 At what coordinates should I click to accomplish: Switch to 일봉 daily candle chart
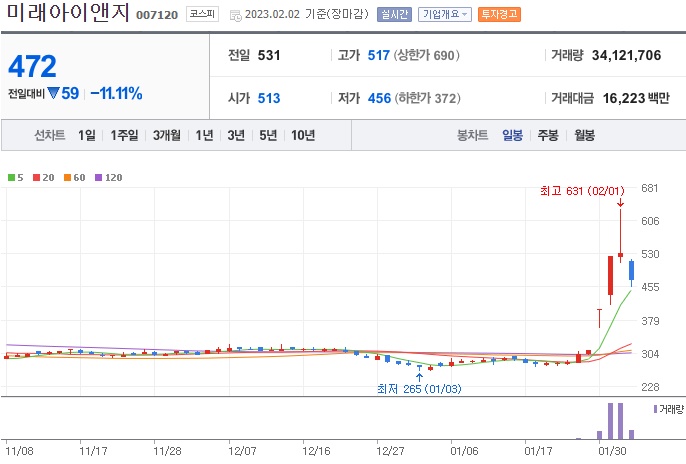(x=512, y=135)
